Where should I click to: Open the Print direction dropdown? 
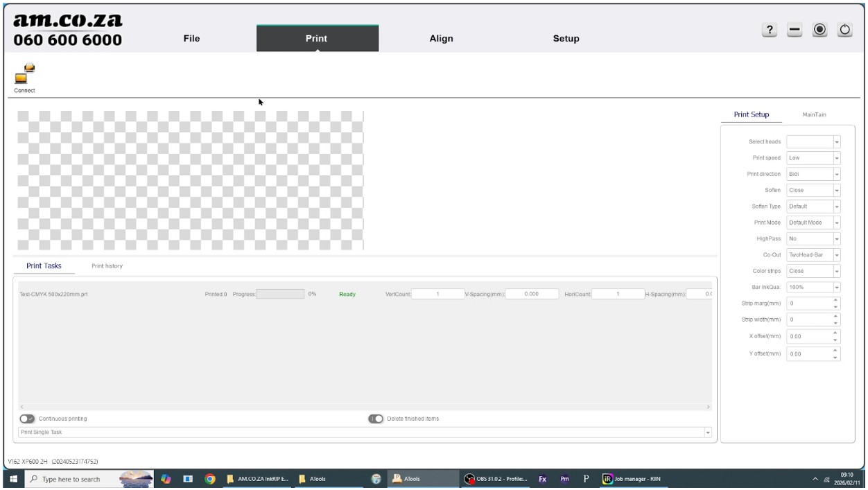coord(813,174)
